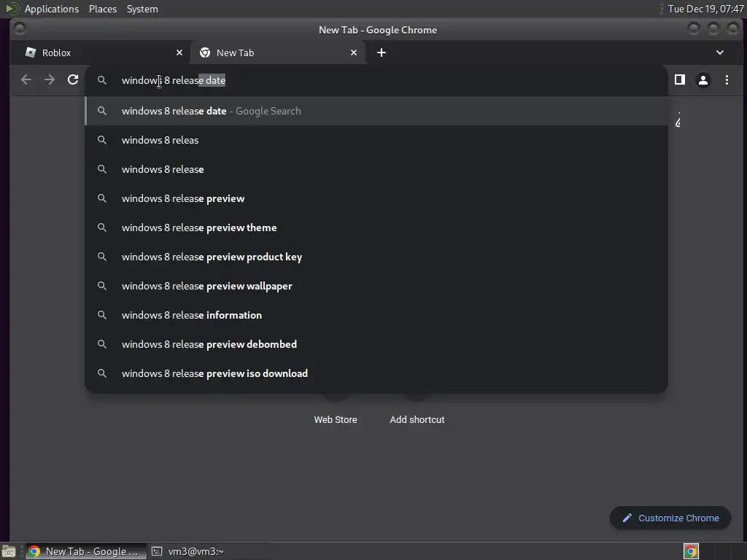This screenshot has height=560, width=747.
Task: Switch to the Roblox tab
Action: tap(100, 52)
